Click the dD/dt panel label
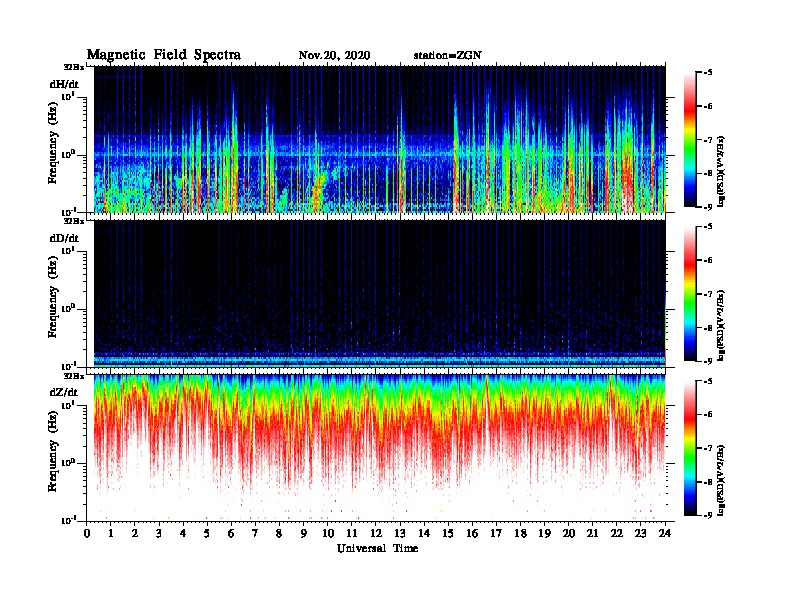 pyautogui.click(x=64, y=238)
